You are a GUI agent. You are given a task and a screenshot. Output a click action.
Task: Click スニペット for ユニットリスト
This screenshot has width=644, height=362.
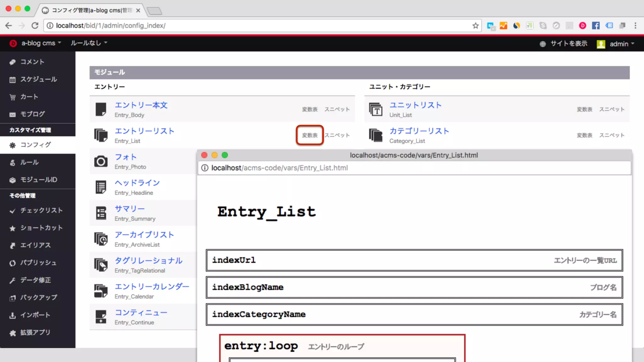point(611,109)
